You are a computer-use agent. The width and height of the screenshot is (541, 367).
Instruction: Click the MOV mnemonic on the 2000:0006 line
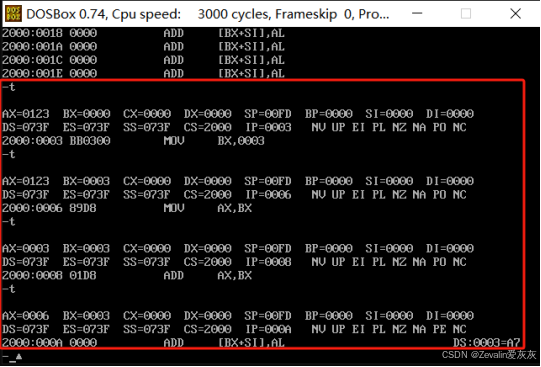pyautogui.click(x=174, y=208)
